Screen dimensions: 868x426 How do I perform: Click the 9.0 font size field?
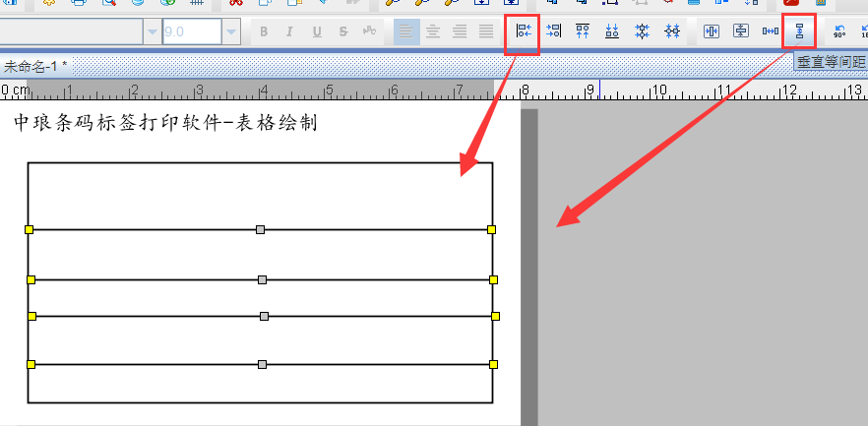pyautogui.click(x=191, y=31)
